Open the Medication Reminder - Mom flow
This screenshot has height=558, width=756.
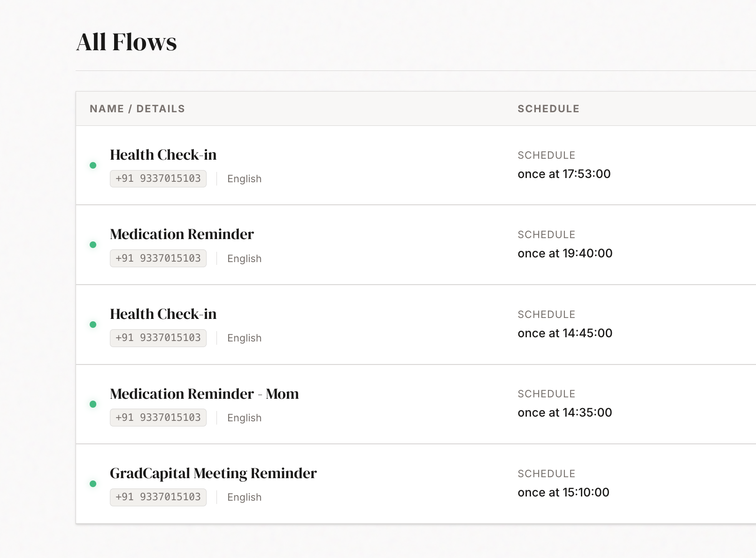click(x=204, y=394)
